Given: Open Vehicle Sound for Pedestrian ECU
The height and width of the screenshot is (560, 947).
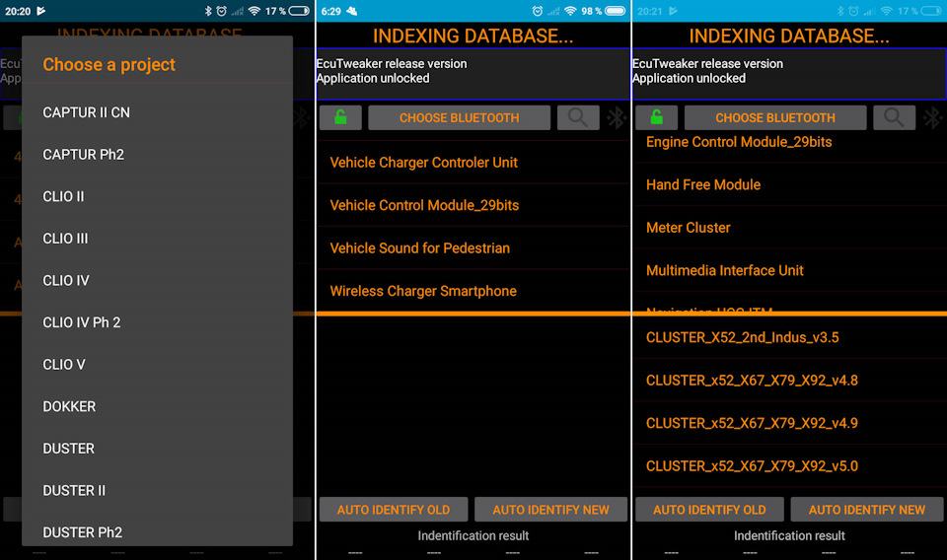Looking at the screenshot, I should pos(420,248).
